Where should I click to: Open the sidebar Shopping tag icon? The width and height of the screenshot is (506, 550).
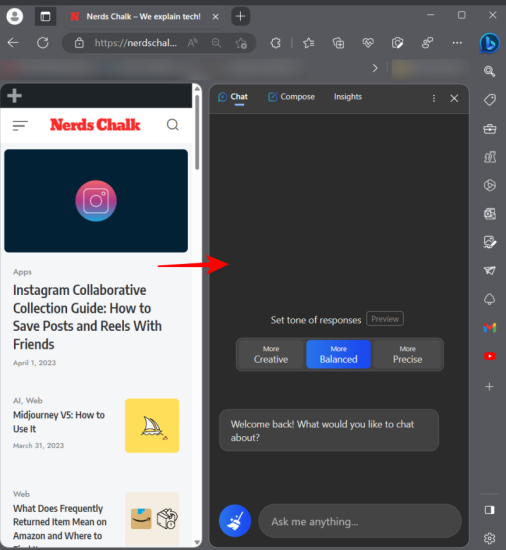point(490,100)
